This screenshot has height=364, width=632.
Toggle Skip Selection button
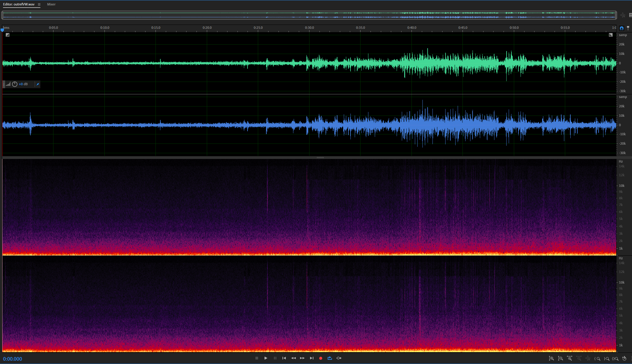point(339,358)
